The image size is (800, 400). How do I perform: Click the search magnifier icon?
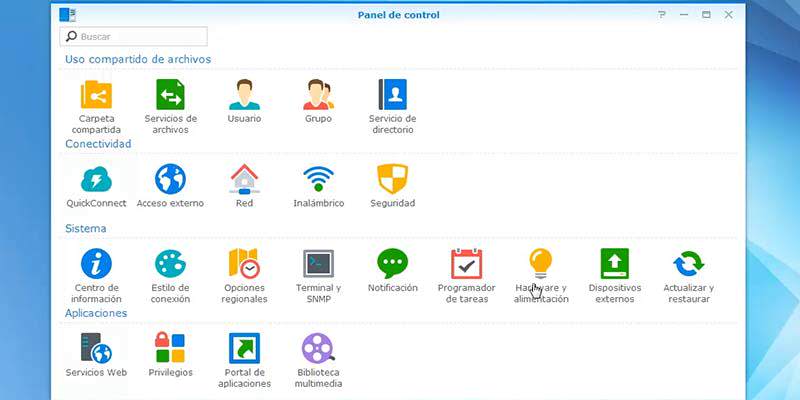pos(72,36)
